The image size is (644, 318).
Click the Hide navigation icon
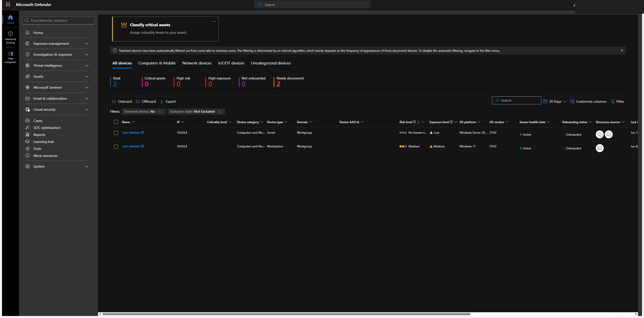pos(10,54)
